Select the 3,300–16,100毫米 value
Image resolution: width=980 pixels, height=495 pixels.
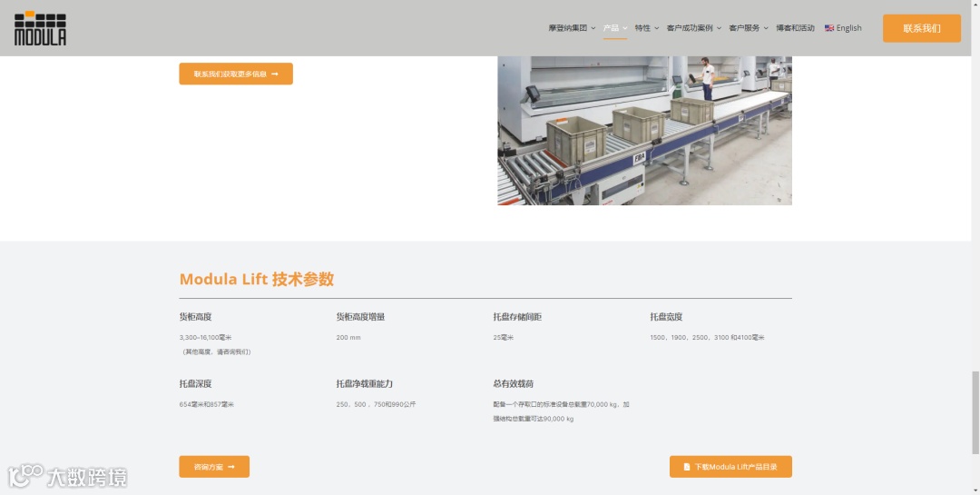click(206, 337)
